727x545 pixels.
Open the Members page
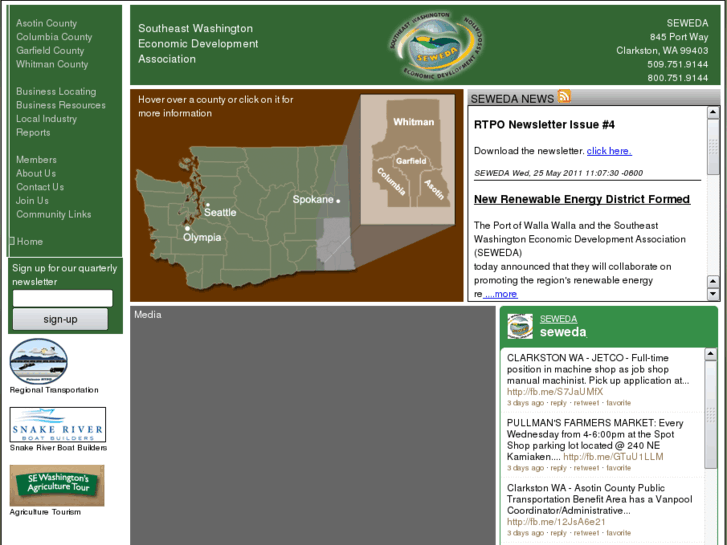pos(36,160)
